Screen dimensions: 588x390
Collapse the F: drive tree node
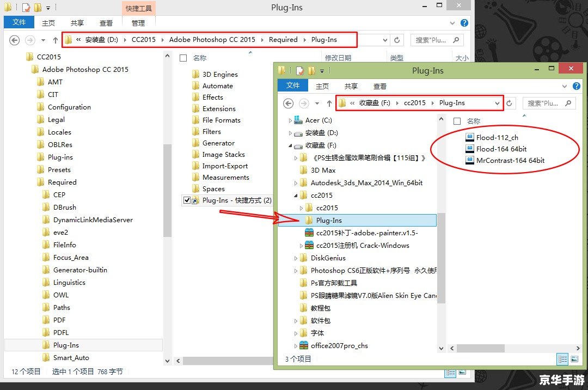[290, 145]
